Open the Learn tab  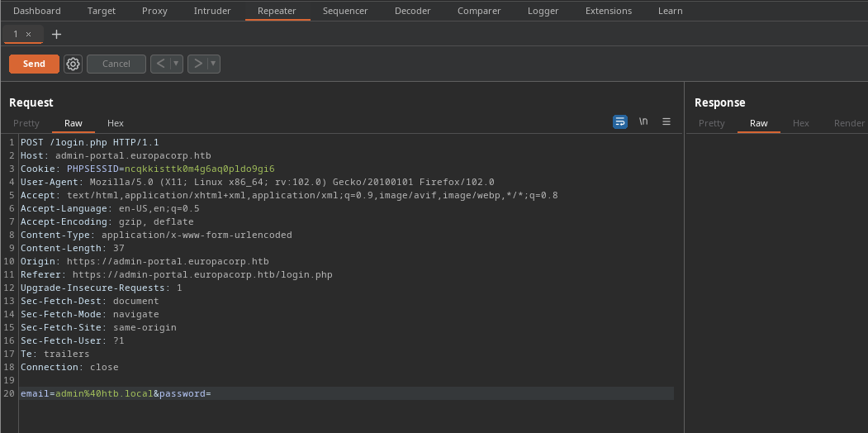[671, 11]
